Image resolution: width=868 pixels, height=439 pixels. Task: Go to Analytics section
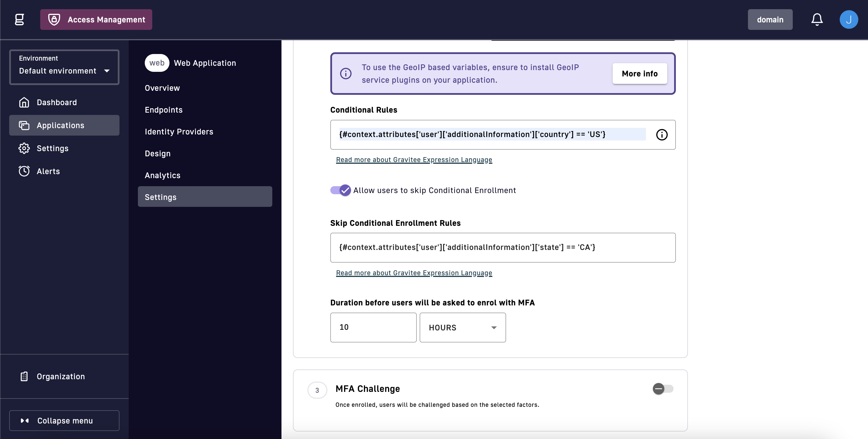click(162, 175)
